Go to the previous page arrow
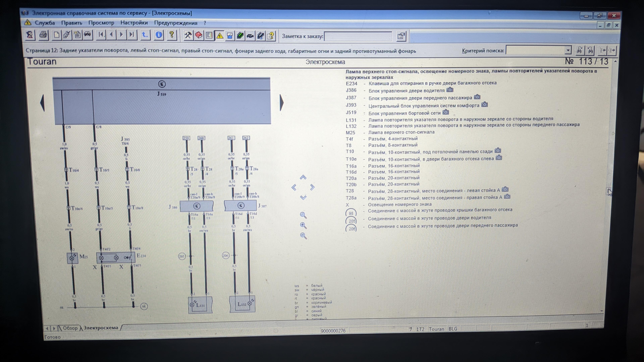 (112, 35)
